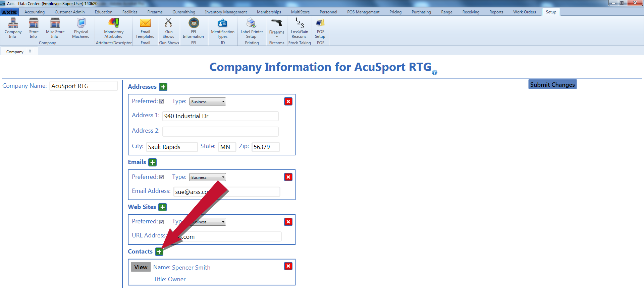Click Submit Changes button
This screenshot has width=644, height=288.
tap(552, 84)
